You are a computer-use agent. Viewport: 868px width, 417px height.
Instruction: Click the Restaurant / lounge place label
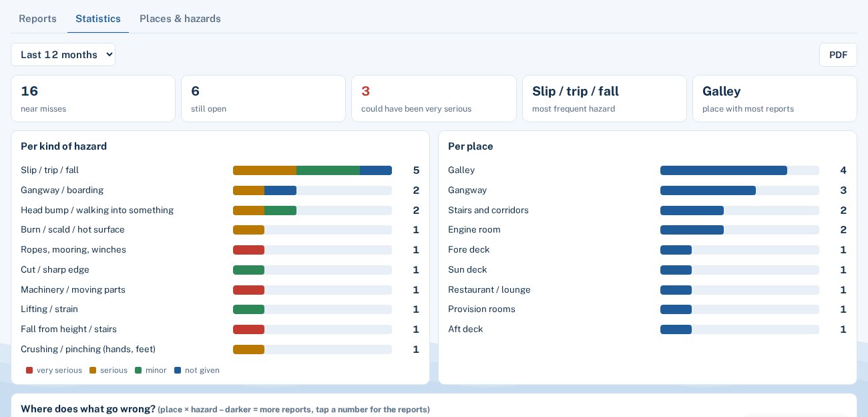tap(489, 290)
